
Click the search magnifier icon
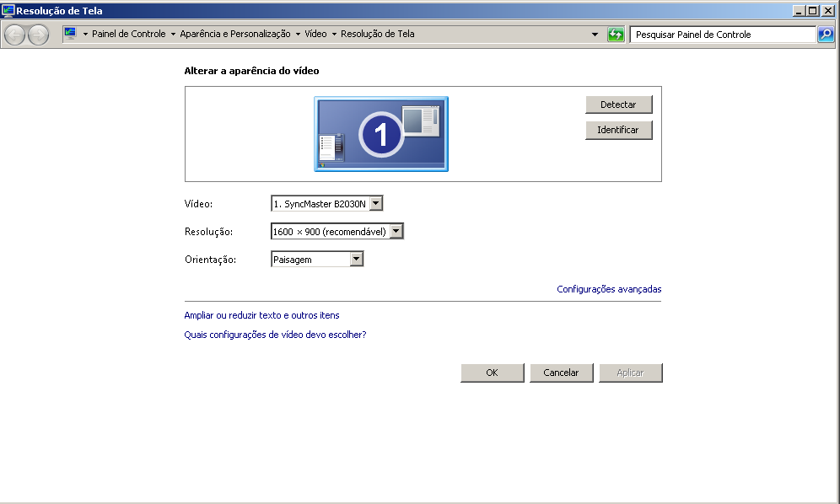pyautogui.click(x=826, y=35)
